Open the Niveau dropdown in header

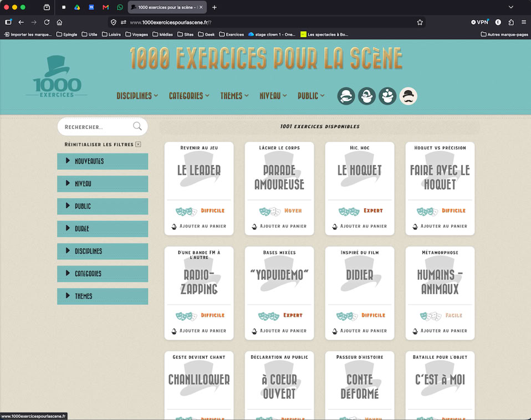[273, 96]
